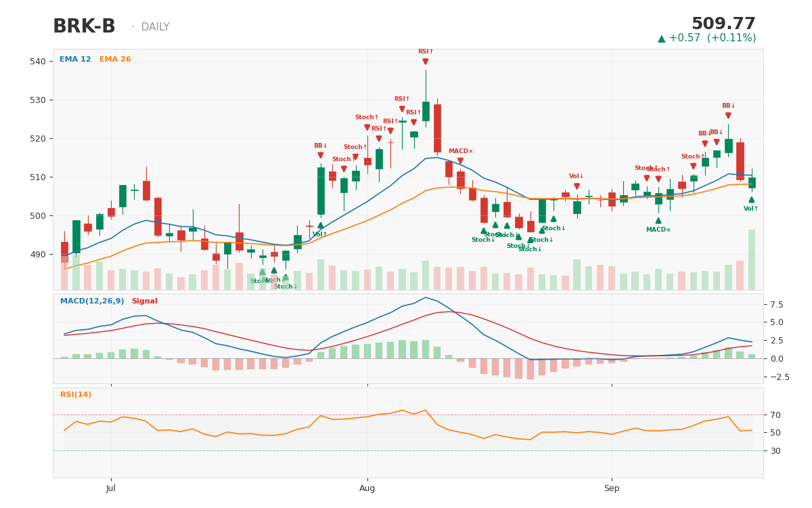Viewport: 812px width, 508px height.
Task: Click the 530 price axis label
Action: tap(38, 100)
